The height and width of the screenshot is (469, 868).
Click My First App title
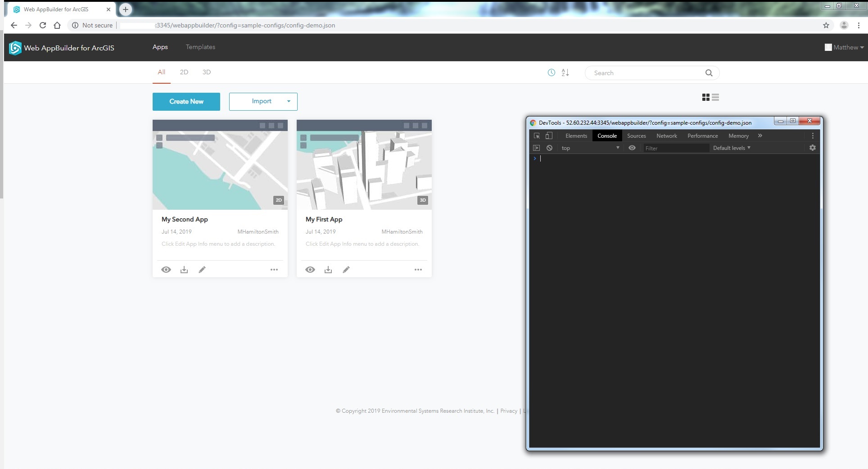click(324, 219)
